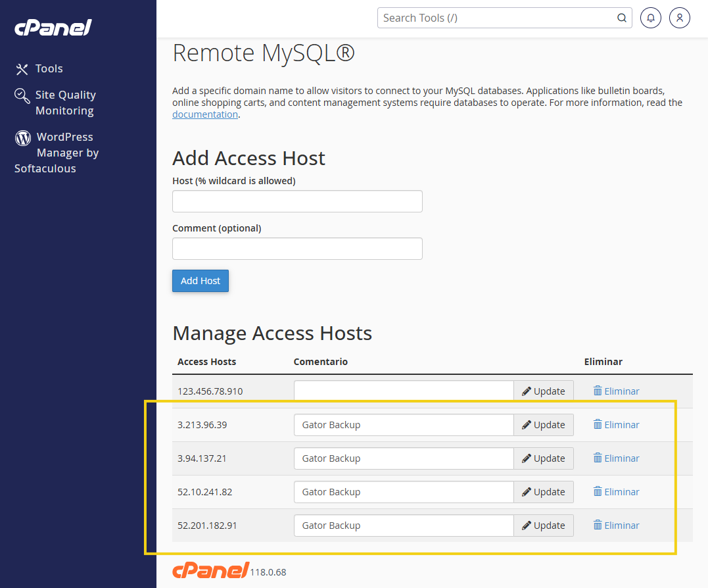The image size is (708, 588).
Task: Edit comment field for 3.213.96.39
Action: click(404, 425)
